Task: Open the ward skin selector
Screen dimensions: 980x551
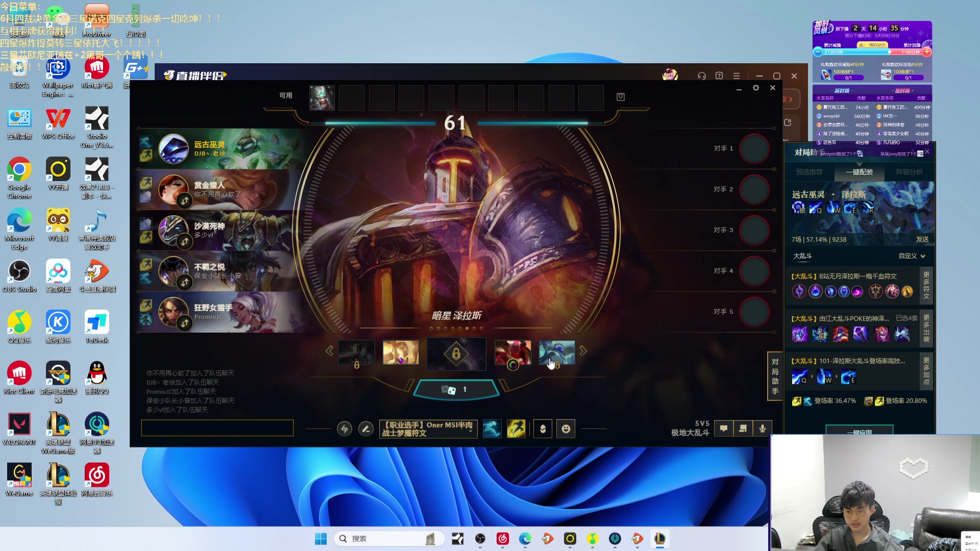Action: pyautogui.click(x=543, y=429)
